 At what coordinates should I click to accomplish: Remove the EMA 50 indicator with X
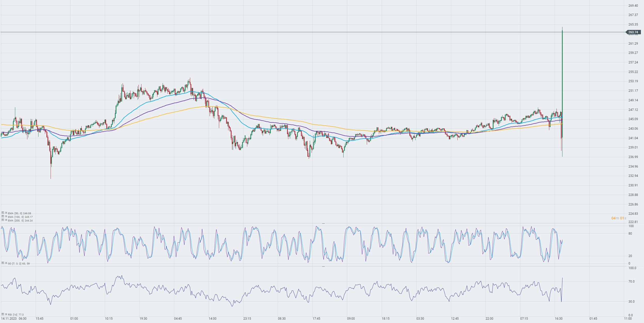coord(6,213)
